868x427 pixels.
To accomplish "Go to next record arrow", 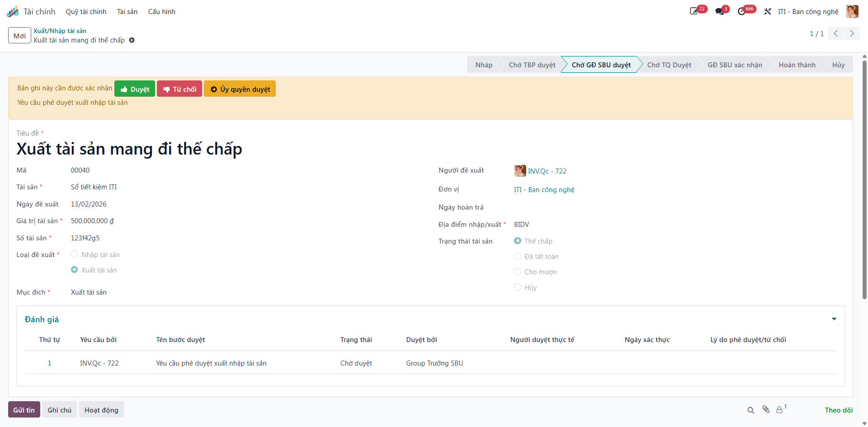I will tap(852, 33).
